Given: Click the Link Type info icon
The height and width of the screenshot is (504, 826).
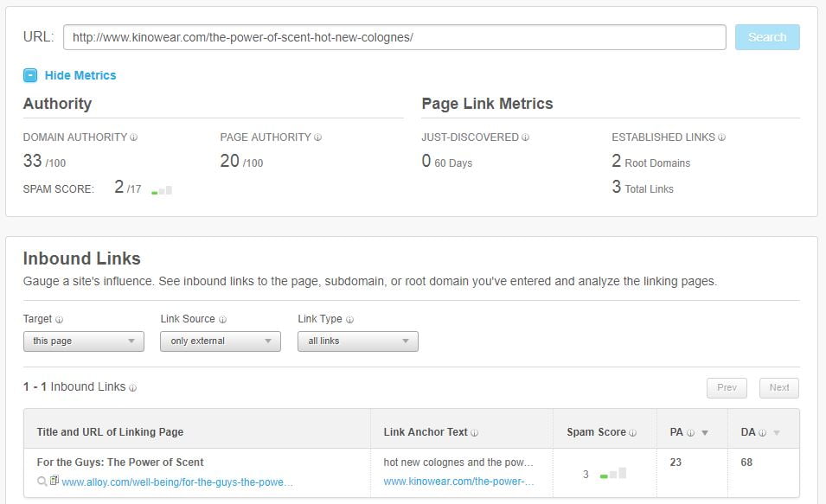Looking at the screenshot, I should click(349, 320).
